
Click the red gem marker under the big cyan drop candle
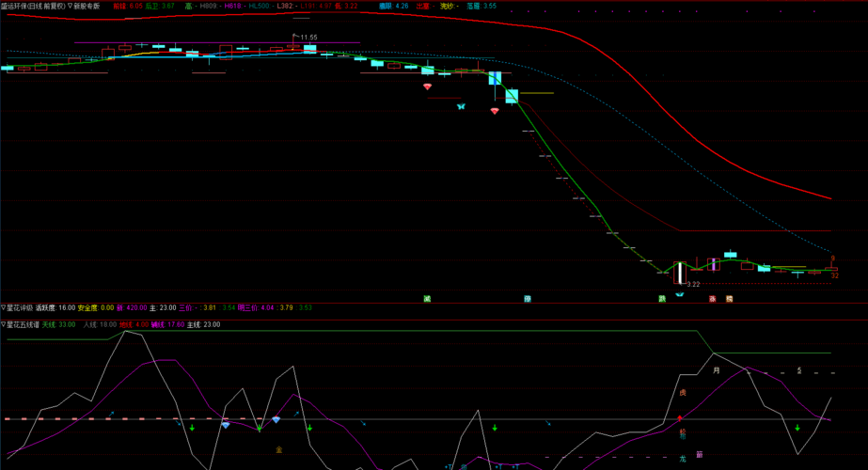click(495, 111)
